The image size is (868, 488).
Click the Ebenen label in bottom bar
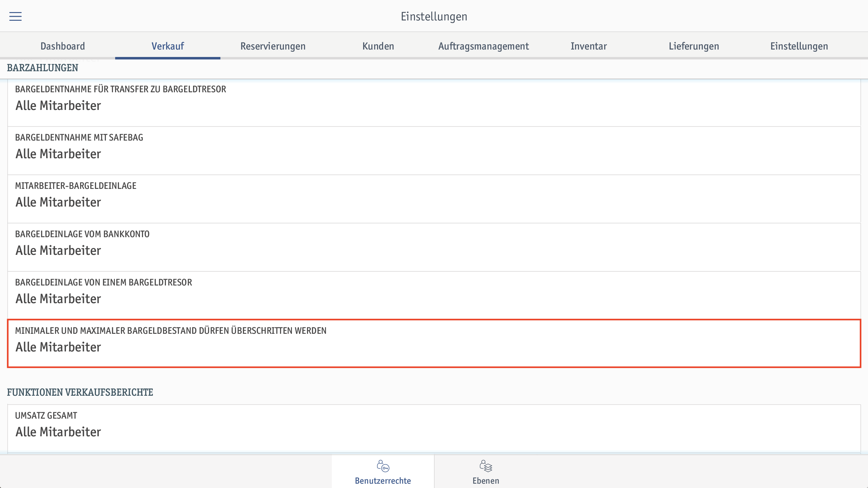click(486, 481)
